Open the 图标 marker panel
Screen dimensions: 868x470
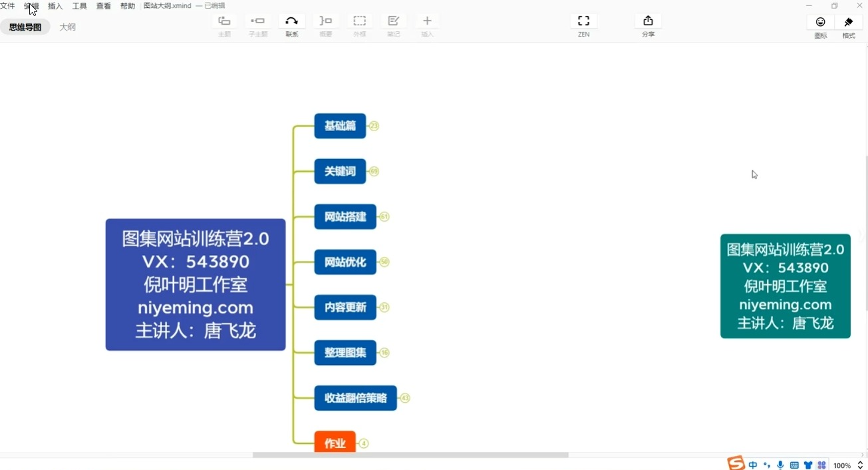pyautogui.click(x=820, y=23)
